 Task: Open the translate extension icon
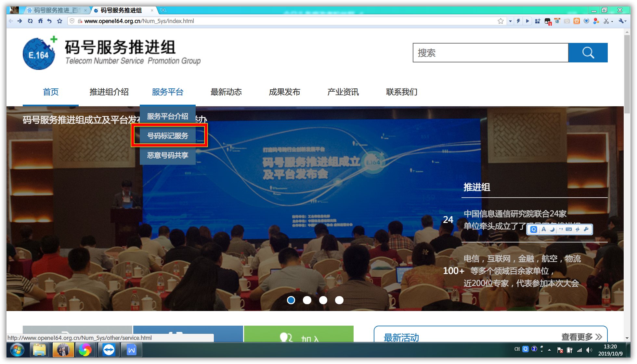click(557, 21)
